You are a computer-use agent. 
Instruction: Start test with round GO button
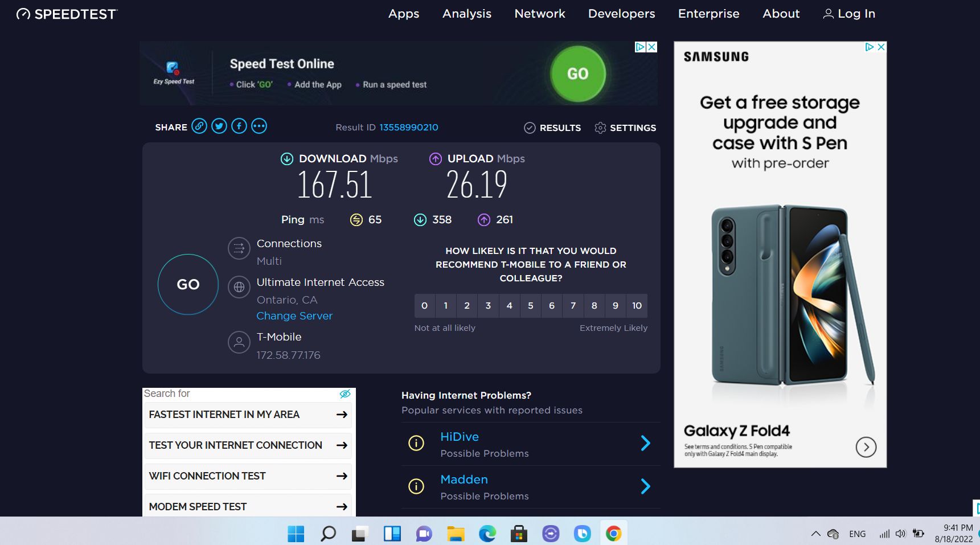point(188,284)
